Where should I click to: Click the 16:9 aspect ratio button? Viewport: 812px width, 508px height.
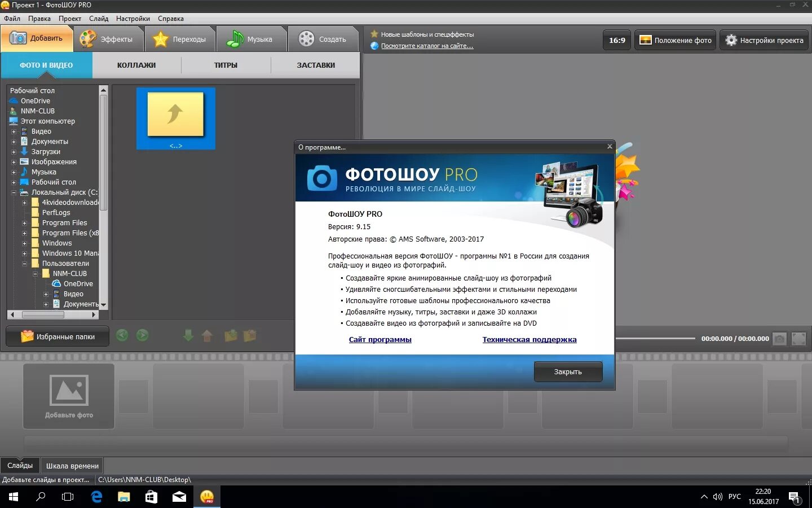click(x=617, y=40)
